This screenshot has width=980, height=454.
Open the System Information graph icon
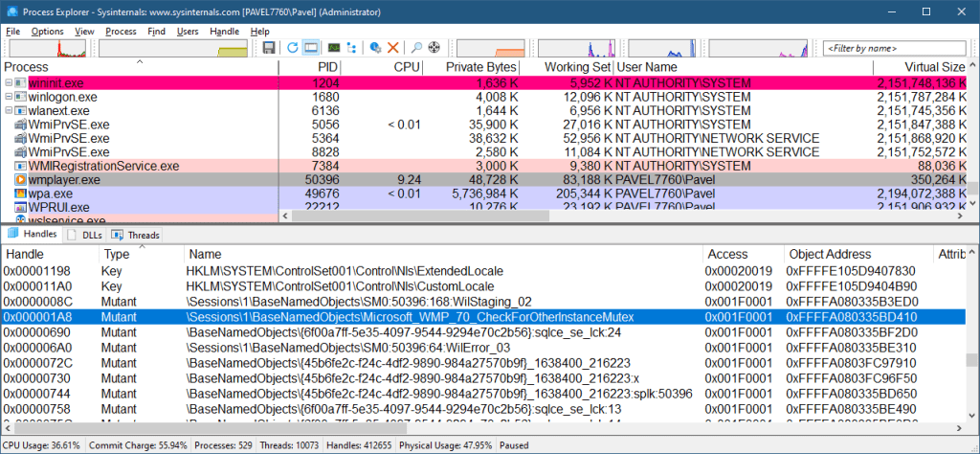pyautogui.click(x=334, y=48)
